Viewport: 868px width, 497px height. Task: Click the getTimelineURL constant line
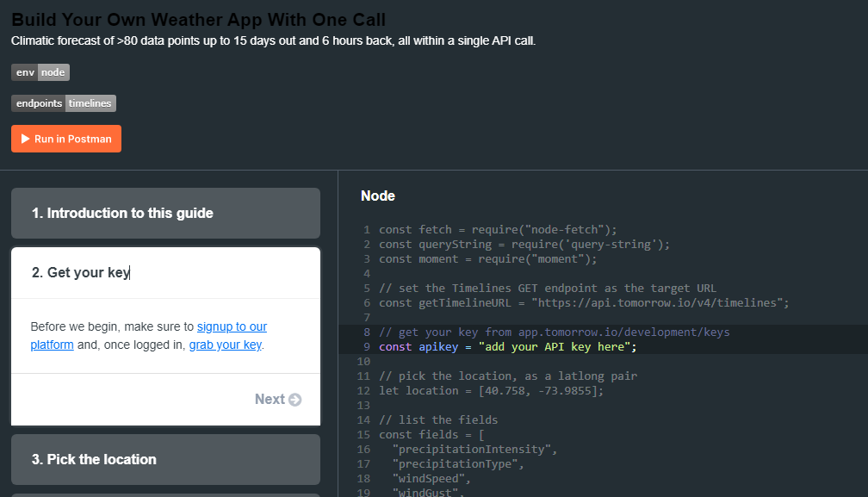[584, 302]
